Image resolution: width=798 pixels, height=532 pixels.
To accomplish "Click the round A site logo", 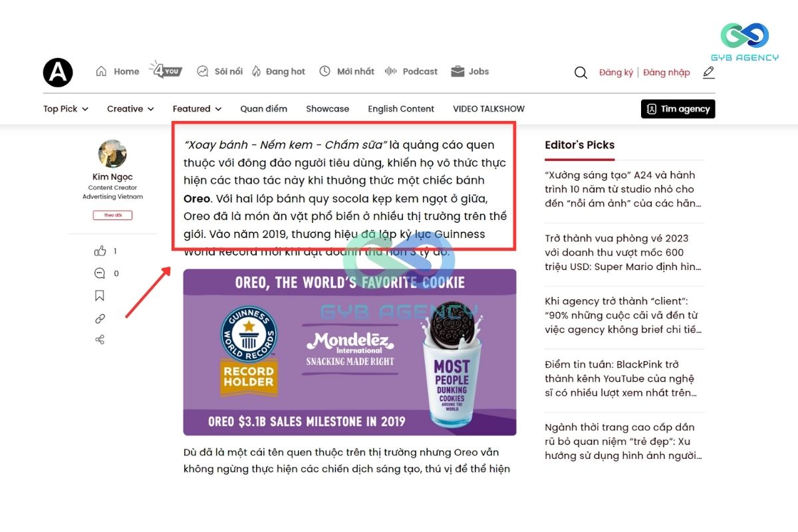I will click(58, 72).
